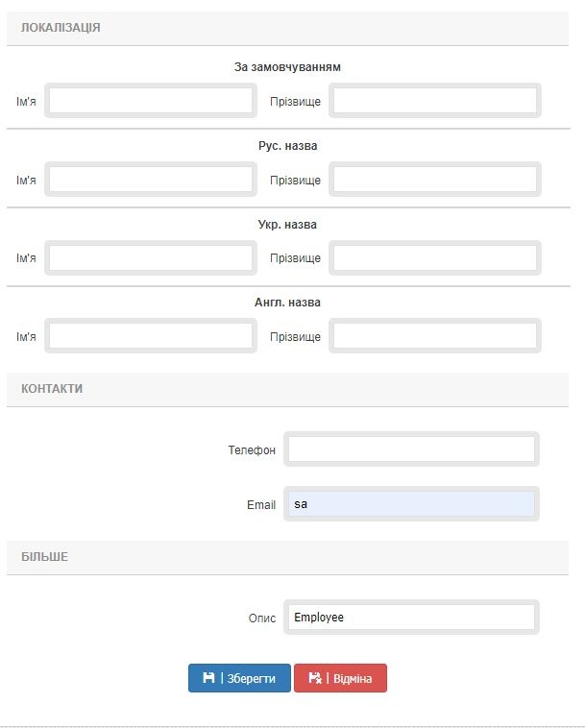
Task: Focus the Рус. назва Ім'я field
Action: (151, 180)
